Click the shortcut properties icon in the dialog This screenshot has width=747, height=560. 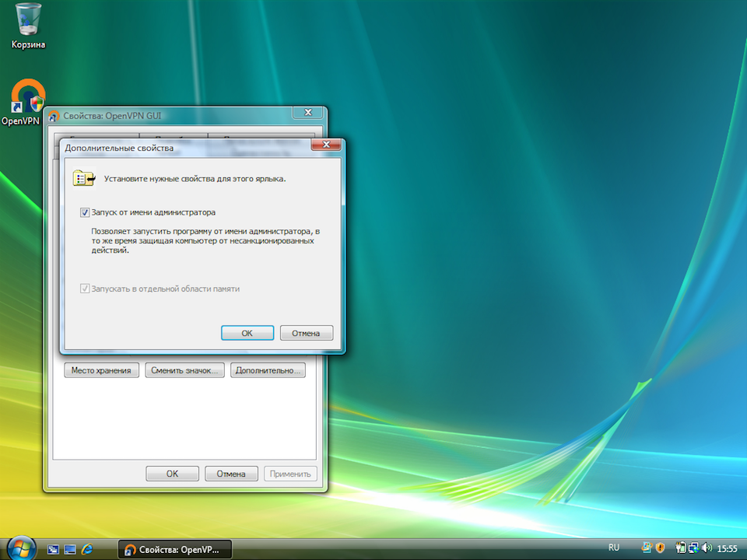[84, 179]
